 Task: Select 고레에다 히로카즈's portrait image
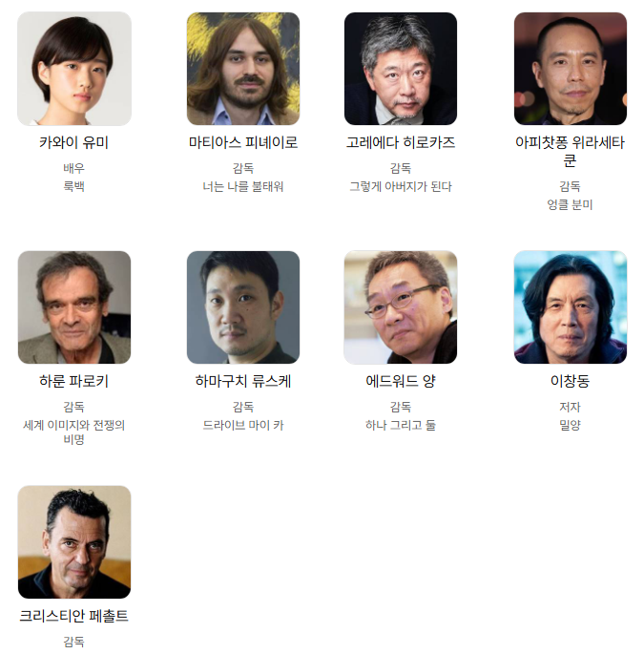tap(401, 69)
